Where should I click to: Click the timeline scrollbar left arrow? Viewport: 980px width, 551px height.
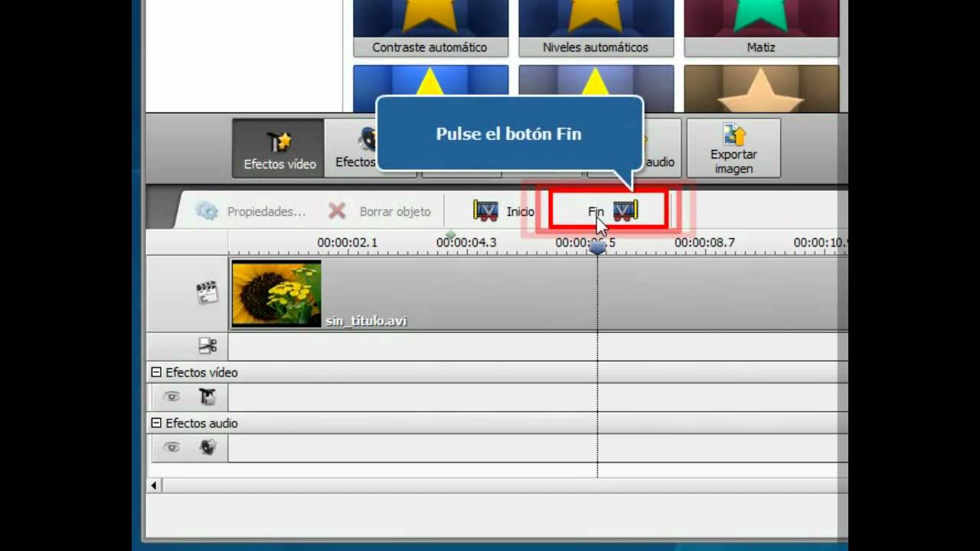154,485
